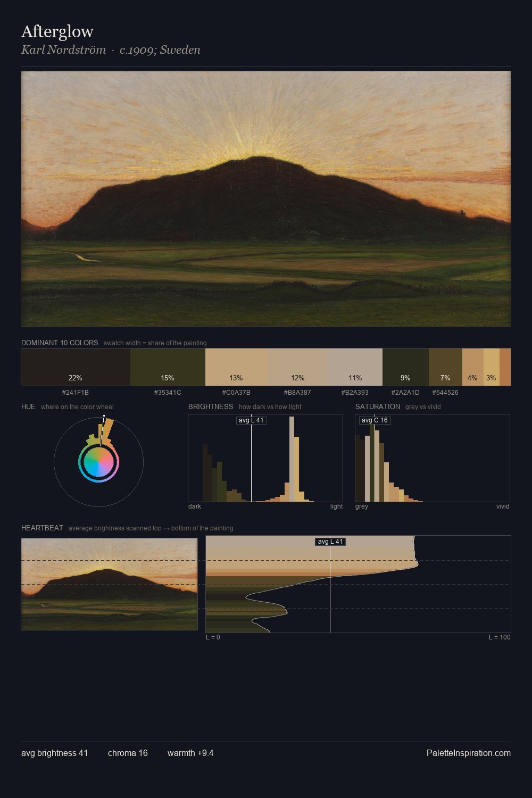Image resolution: width=532 pixels, height=798 pixels.
Task: Click hex code '#2A2A1D'
Action: coord(405,393)
